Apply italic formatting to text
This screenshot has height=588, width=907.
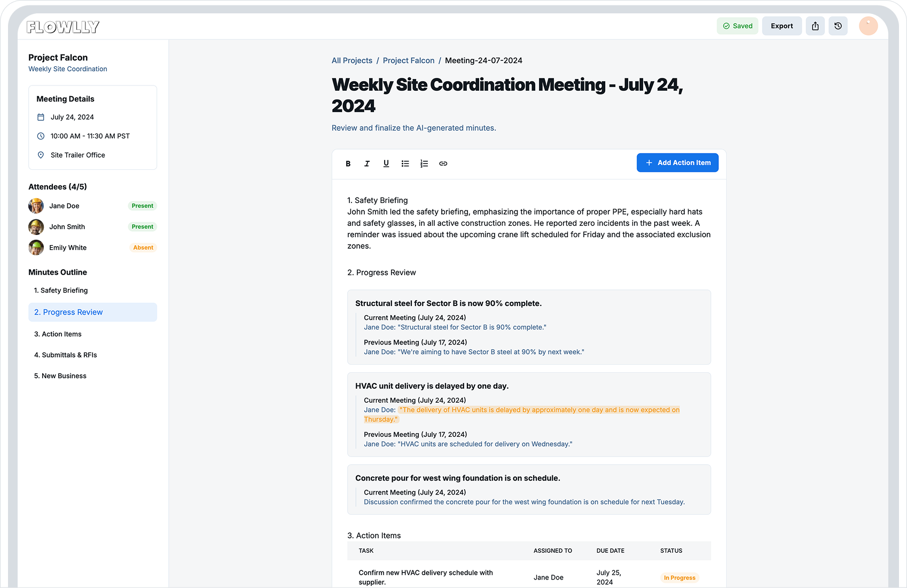click(367, 163)
